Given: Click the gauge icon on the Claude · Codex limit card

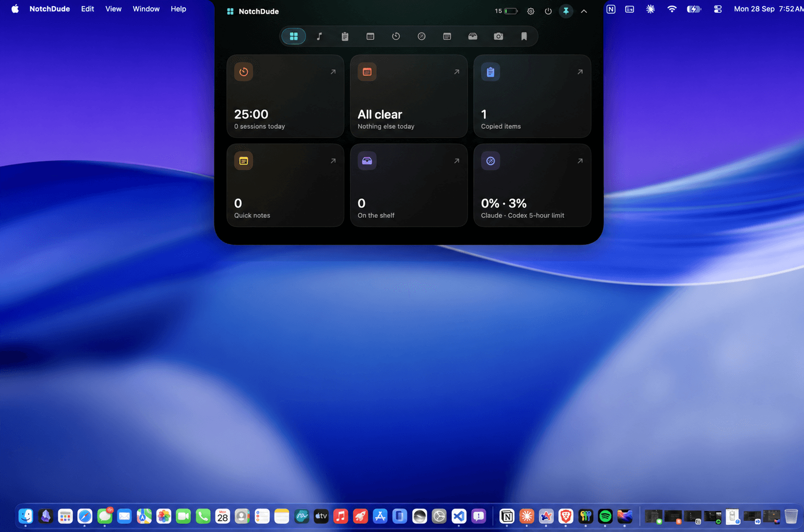Looking at the screenshot, I should 490,161.
